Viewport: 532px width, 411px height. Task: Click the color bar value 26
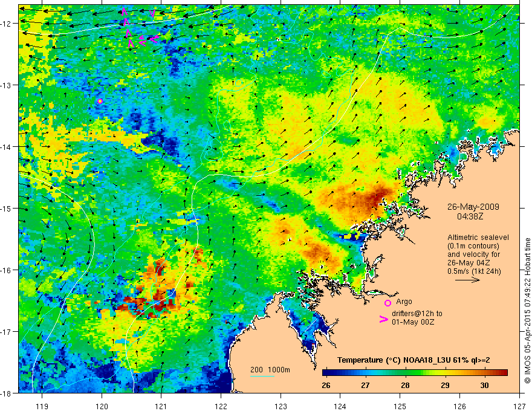point(326,385)
